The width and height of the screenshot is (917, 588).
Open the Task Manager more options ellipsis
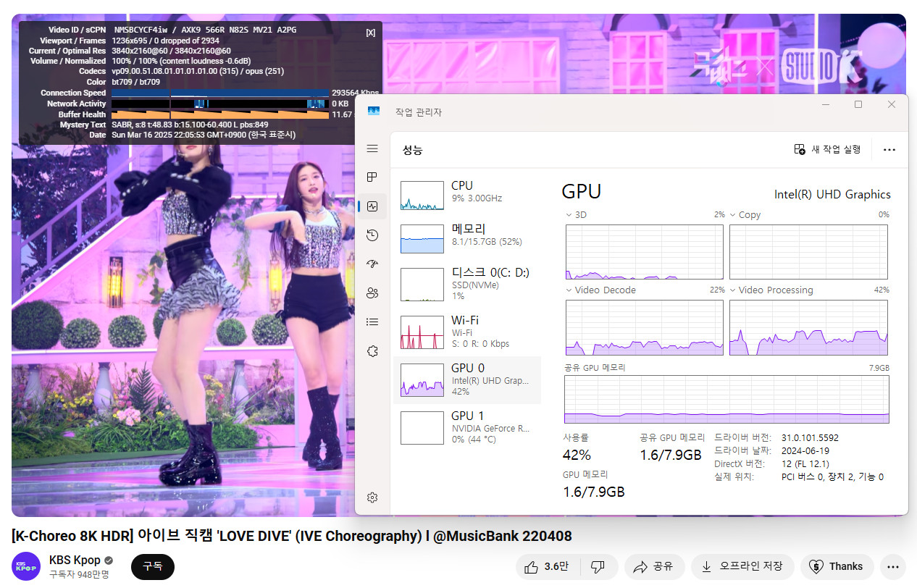coord(889,150)
